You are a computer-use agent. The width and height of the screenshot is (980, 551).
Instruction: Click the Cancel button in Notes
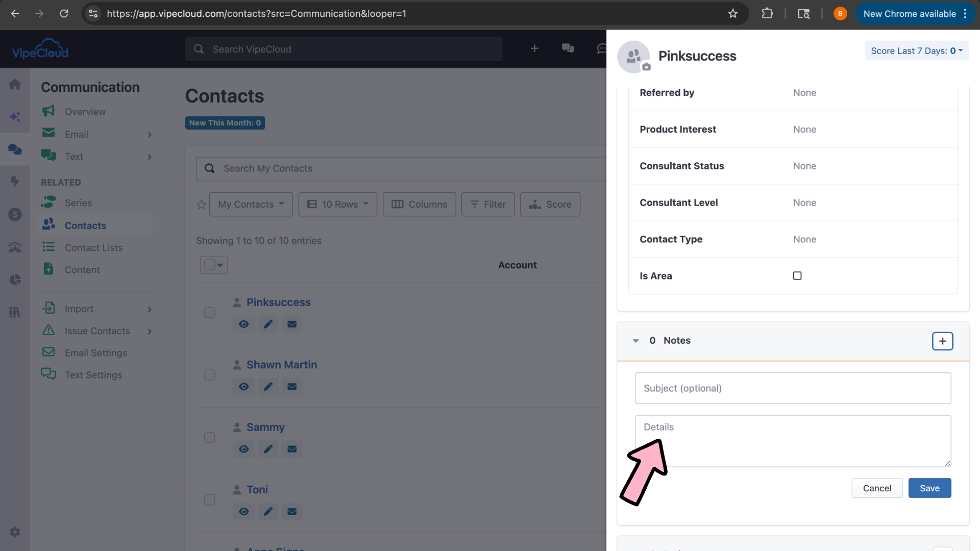(x=877, y=488)
